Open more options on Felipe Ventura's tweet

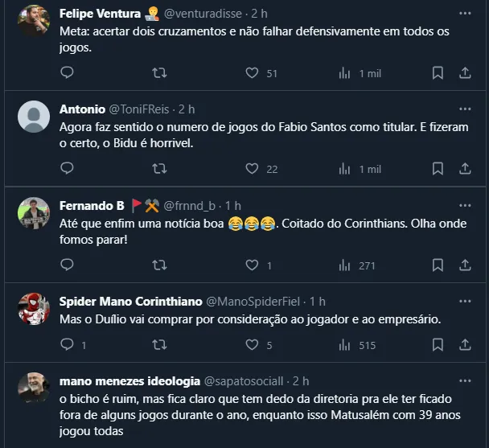[x=464, y=14]
